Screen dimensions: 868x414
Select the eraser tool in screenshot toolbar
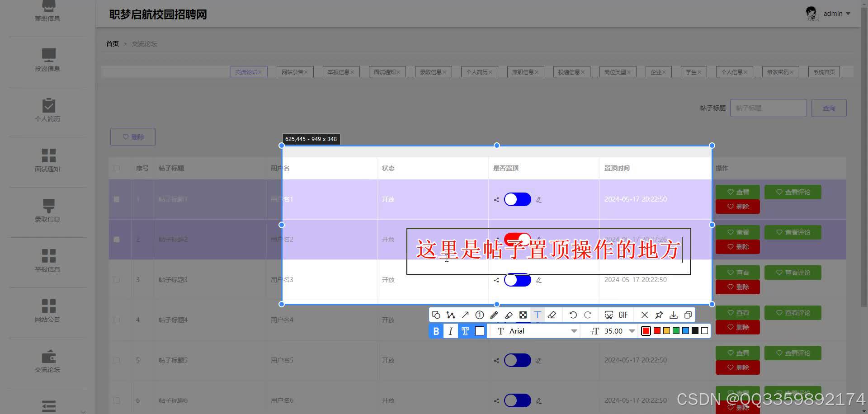pyautogui.click(x=552, y=315)
